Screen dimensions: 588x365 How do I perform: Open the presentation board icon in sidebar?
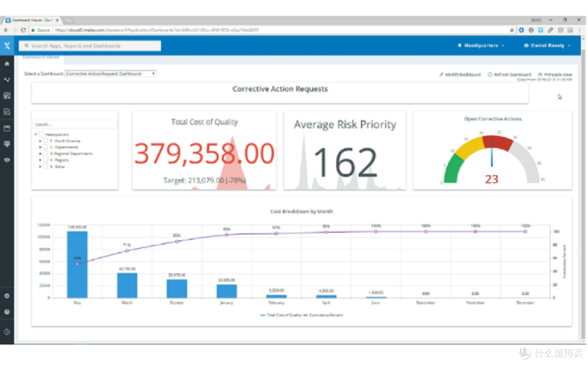(x=7, y=144)
